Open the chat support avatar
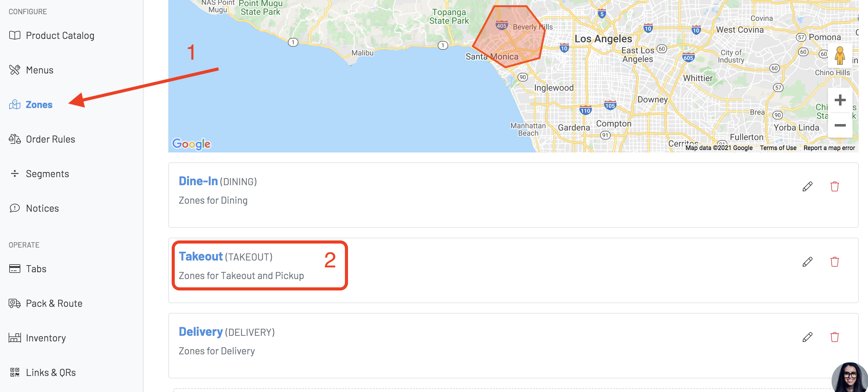The height and width of the screenshot is (392, 868). 850,377
